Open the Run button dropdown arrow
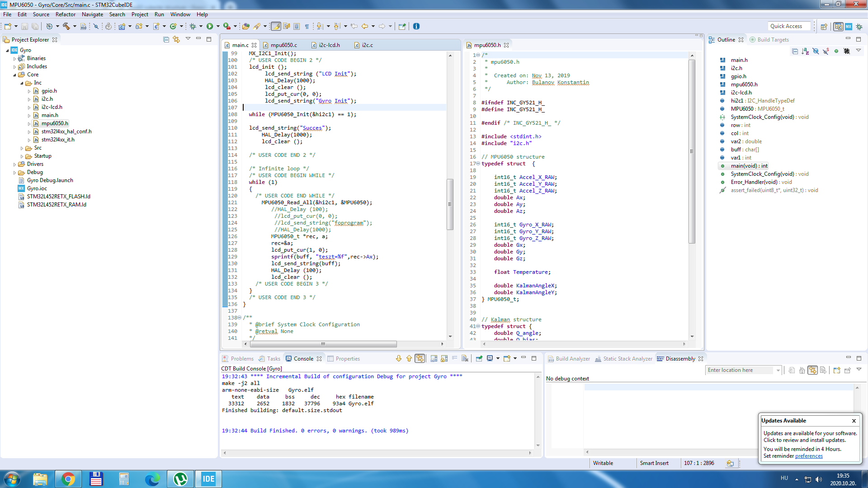 pyautogui.click(x=218, y=26)
